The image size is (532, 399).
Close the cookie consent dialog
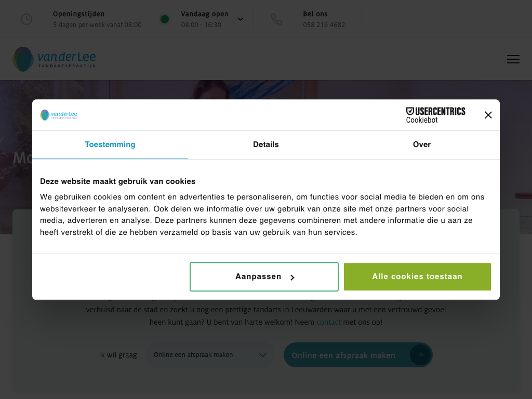click(x=488, y=115)
